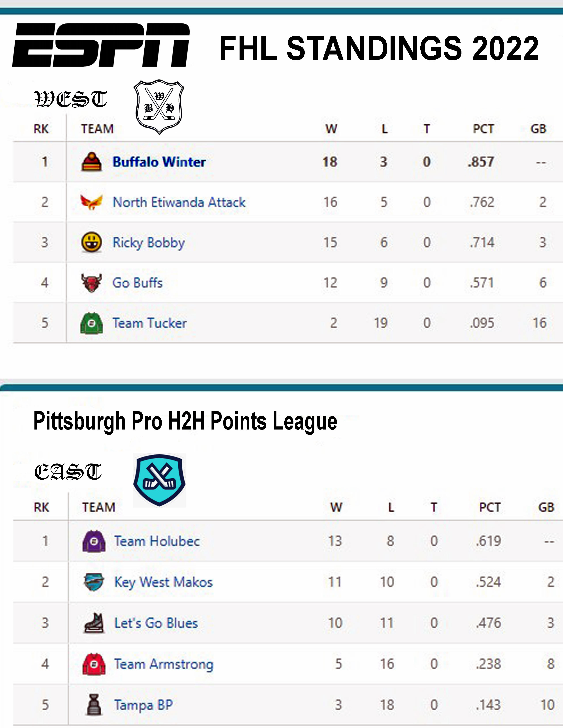Click the Go Buffs bull logo
The height and width of the screenshot is (728, 563).
pos(91,283)
